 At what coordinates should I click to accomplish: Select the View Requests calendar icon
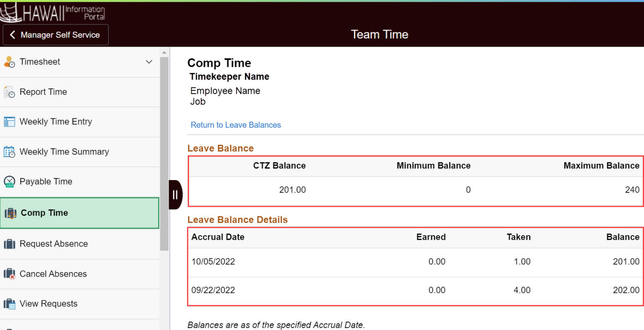[9, 304]
